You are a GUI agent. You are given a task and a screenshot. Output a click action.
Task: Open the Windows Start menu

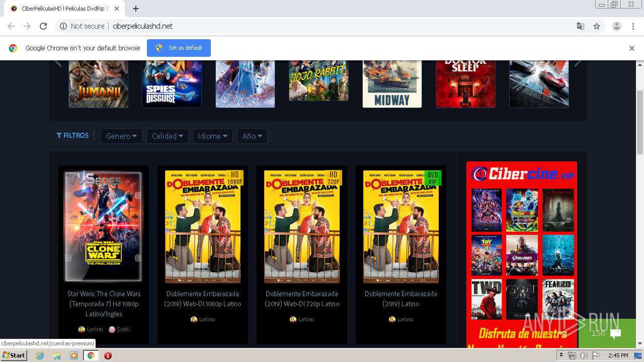pyautogui.click(x=14, y=355)
